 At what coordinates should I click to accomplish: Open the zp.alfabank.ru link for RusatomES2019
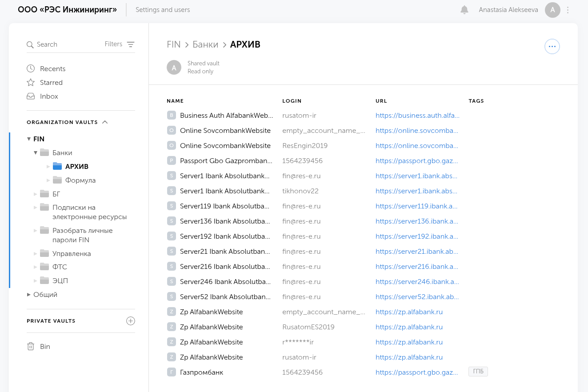click(409, 327)
